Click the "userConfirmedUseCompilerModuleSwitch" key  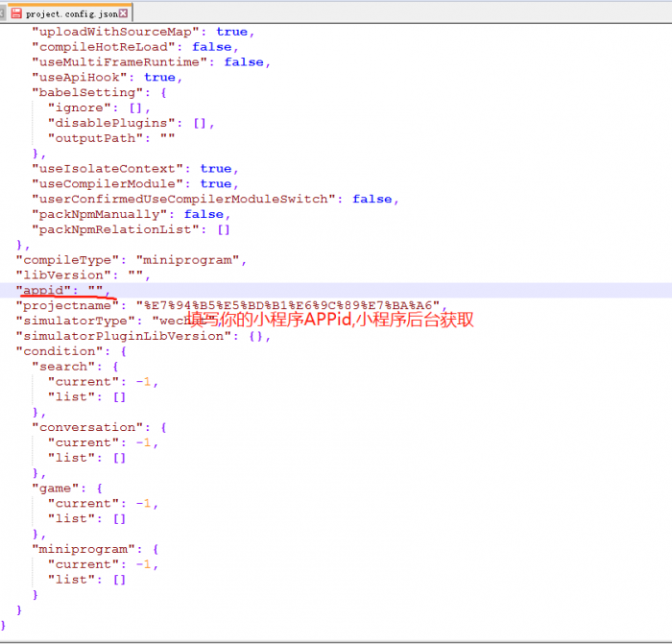pos(183,199)
